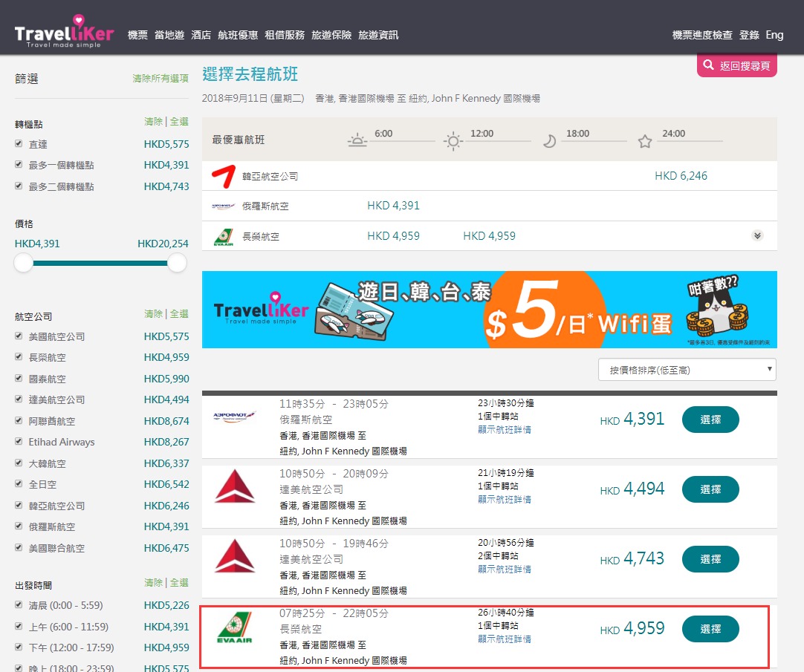This screenshot has height=672, width=804.
Task: Click the 登錄 login link
Action: tap(749, 35)
